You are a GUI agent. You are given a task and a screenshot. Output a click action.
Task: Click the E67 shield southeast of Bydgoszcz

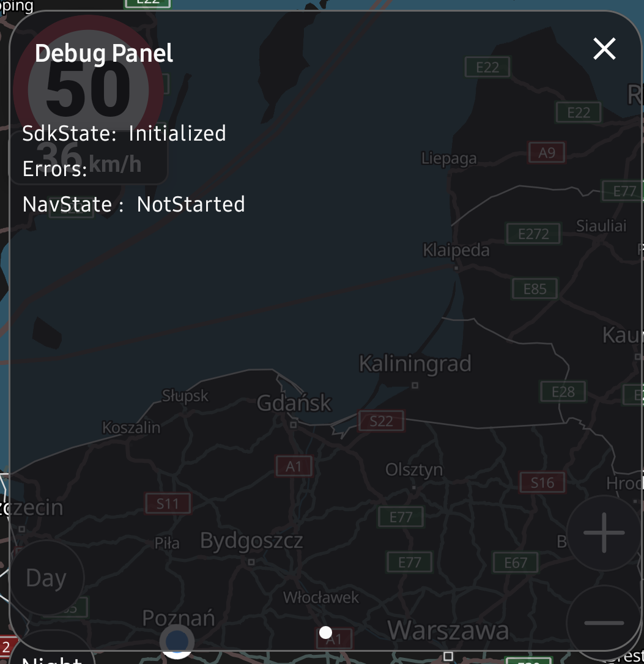[515, 562]
